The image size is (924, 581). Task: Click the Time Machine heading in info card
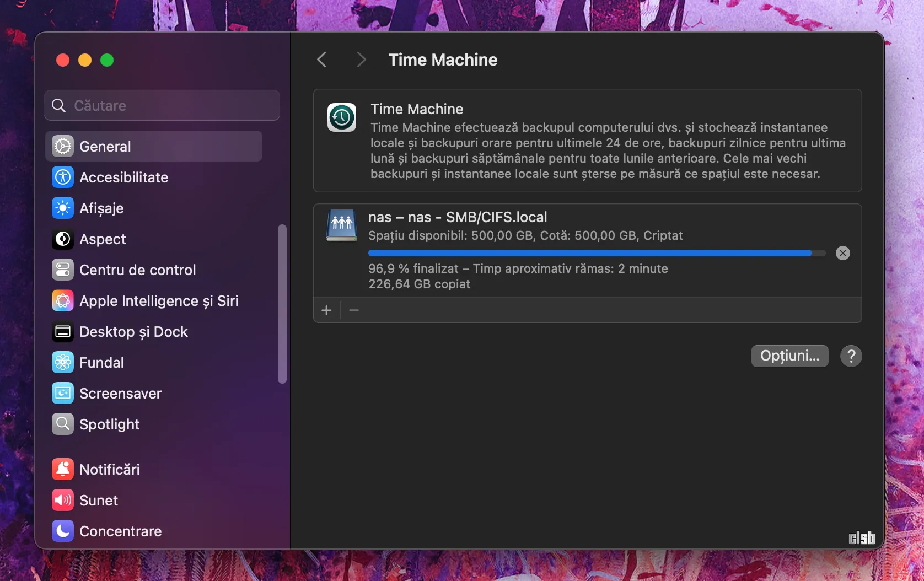[417, 109]
